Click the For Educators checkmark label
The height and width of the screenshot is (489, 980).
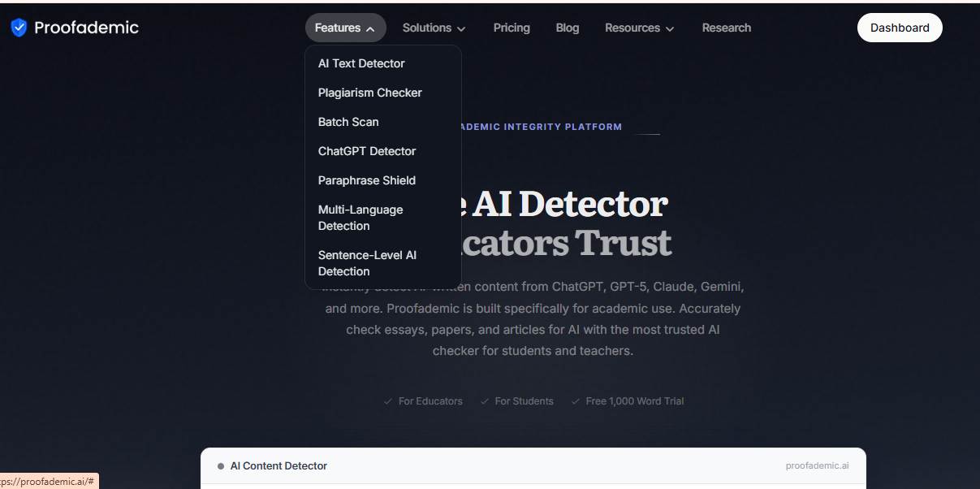click(x=430, y=401)
